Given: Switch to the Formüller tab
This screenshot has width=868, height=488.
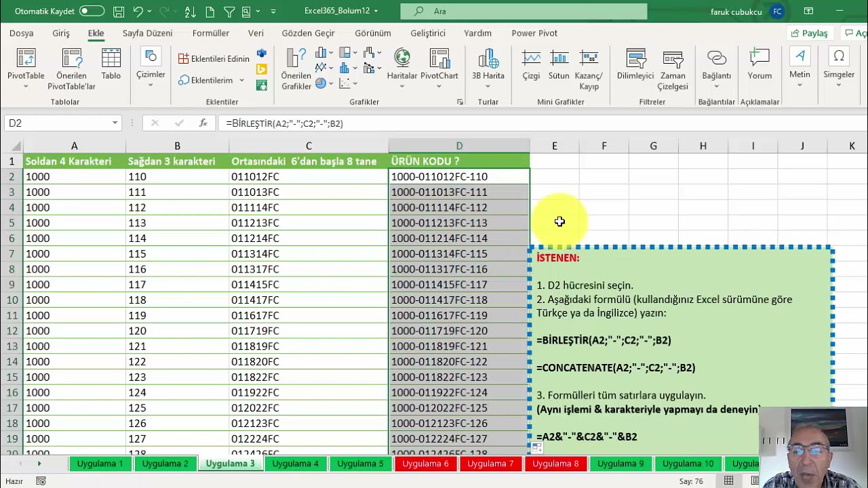Looking at the screenshot, I should (x=211, y=33).
